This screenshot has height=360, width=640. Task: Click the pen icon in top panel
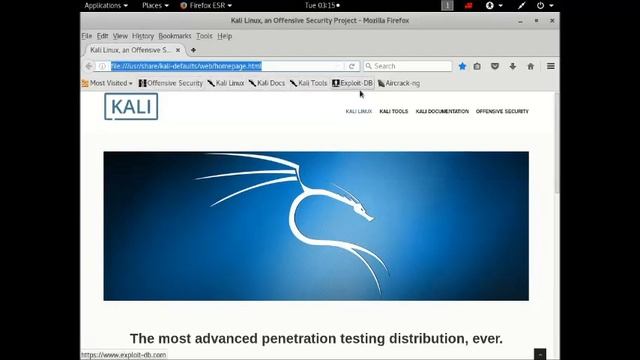[x=521, y=5]
